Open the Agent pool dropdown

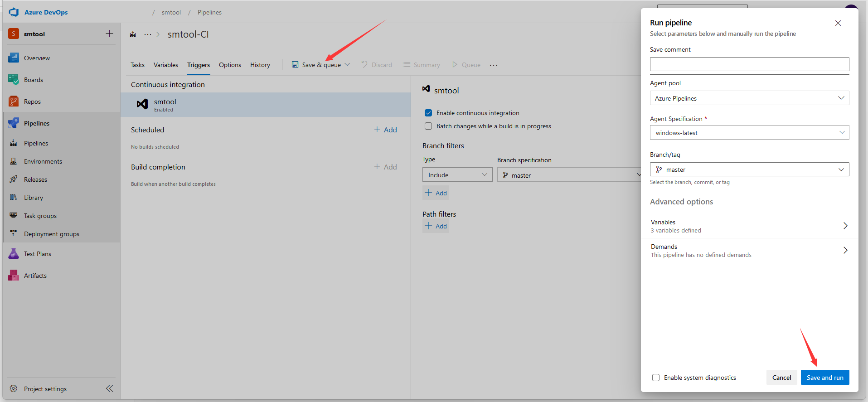click(749, 98)
